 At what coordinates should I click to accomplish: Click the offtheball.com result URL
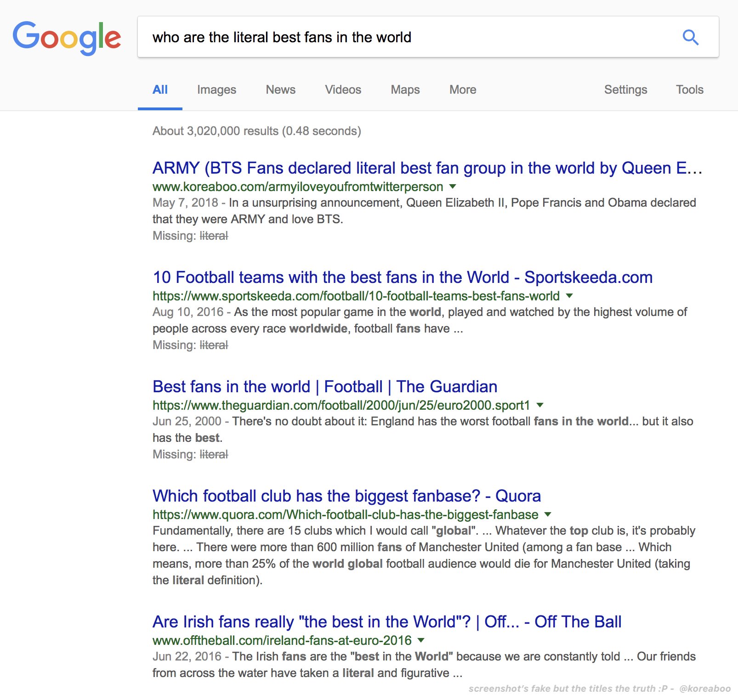282,641
